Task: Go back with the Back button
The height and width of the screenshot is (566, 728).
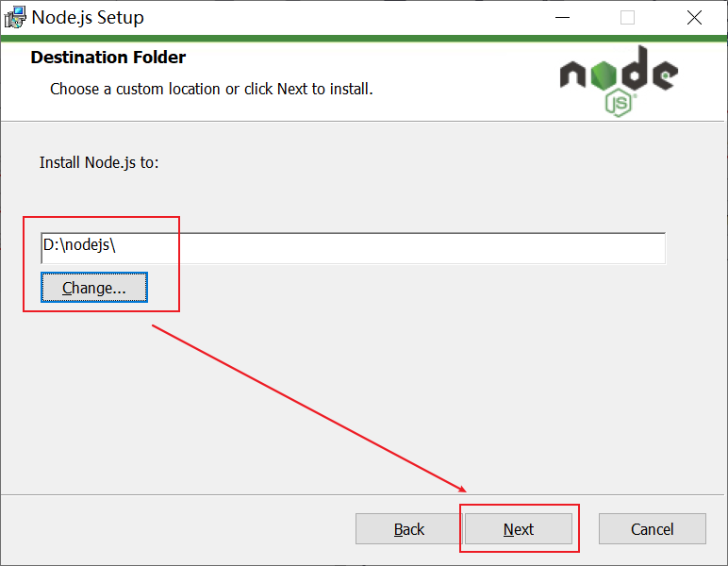Action: 408,529
